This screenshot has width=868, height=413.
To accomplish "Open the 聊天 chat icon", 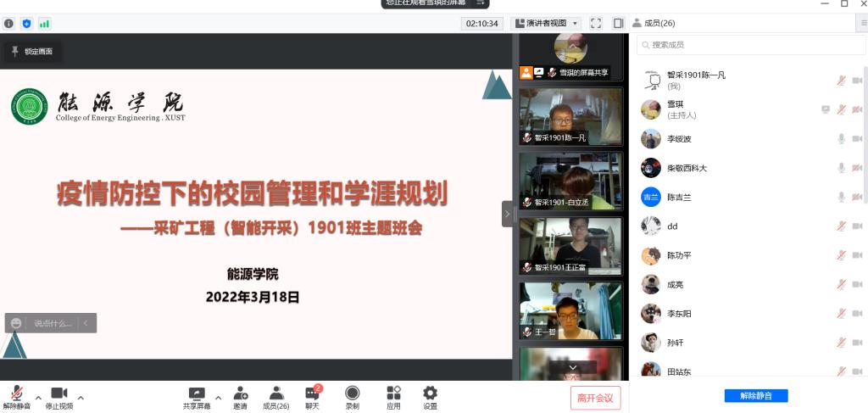I will click(313, 393).
